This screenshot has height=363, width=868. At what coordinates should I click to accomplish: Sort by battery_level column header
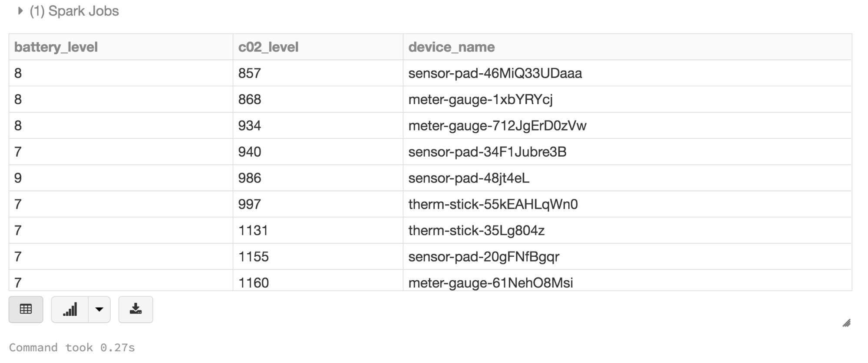tap(56, 47)
